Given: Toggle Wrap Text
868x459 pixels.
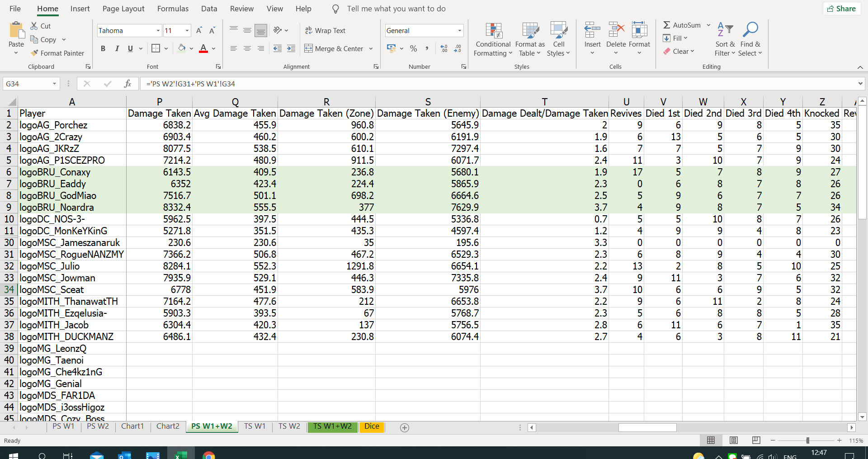Looking at the screenshot, I should [325, 30].
